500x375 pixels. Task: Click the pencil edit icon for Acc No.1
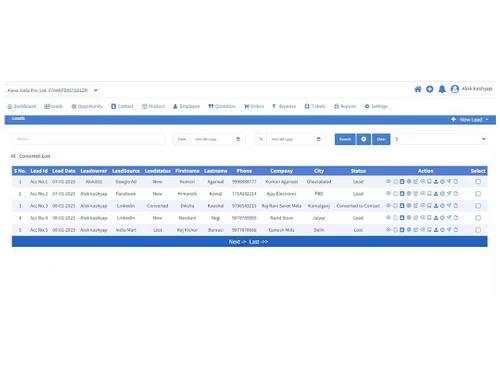(415, 181)
